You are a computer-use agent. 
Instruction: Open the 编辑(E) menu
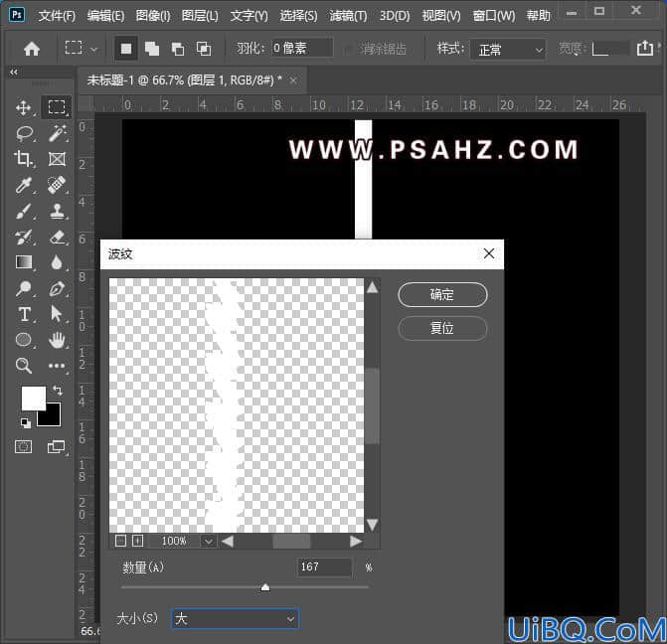point(105,16)
